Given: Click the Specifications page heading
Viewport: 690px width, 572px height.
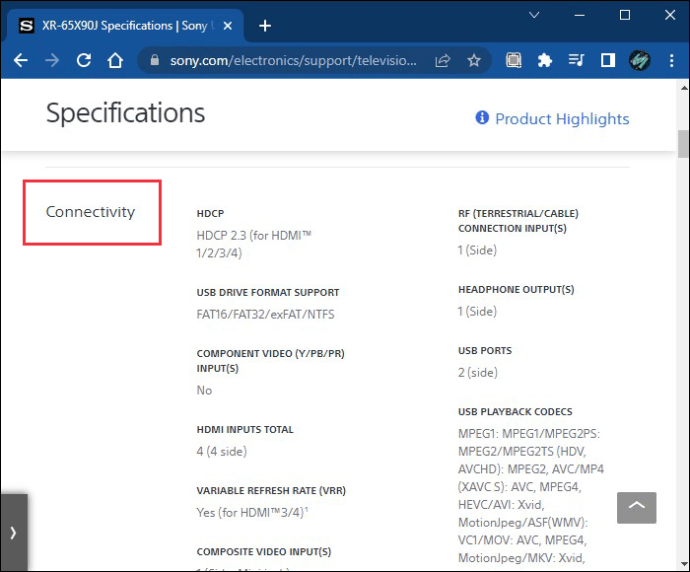Looking at the screenshot, I should tap(125, 113).
